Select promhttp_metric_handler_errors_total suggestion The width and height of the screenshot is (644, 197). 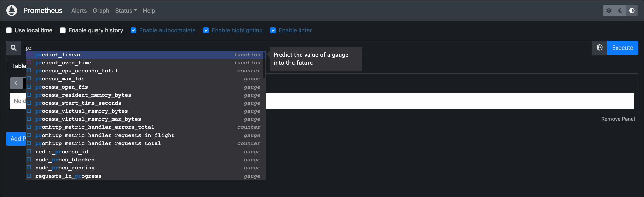tap(146, 127)
